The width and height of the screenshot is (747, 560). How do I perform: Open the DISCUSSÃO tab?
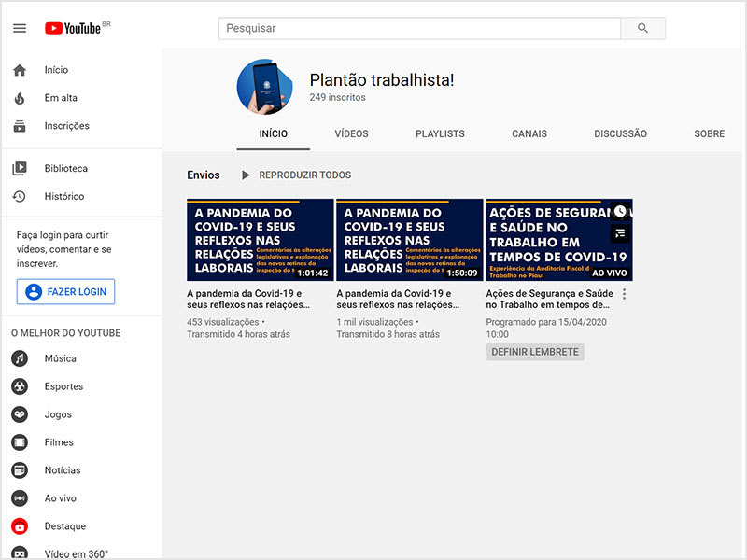click(x=620, y=133)
